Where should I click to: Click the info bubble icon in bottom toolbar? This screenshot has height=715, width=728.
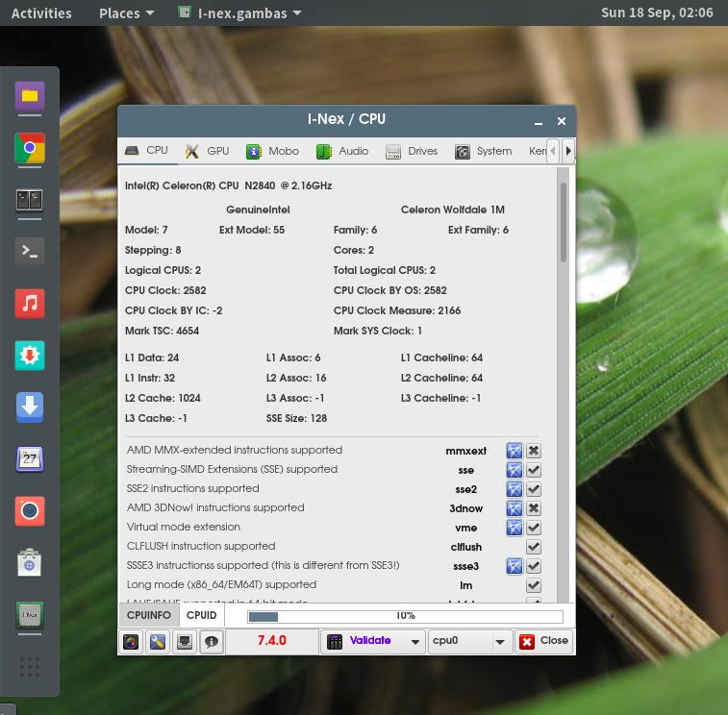(211, 642)
